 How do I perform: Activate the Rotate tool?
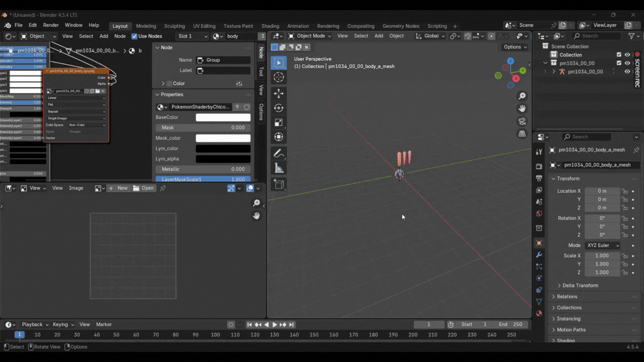coord(279,108)
